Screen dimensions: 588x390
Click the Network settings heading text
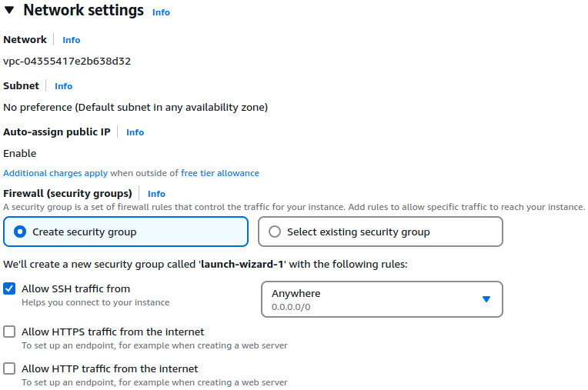coord(83,10)
